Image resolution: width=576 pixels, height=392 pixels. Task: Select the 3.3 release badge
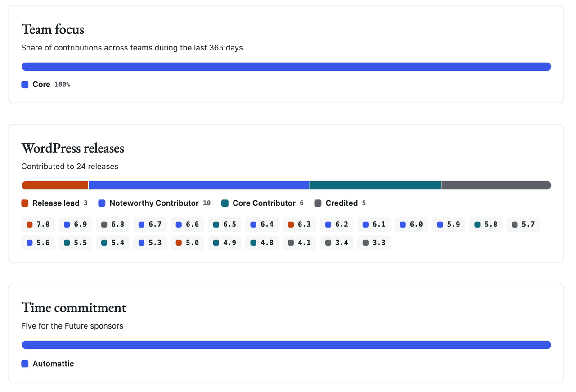374,243
